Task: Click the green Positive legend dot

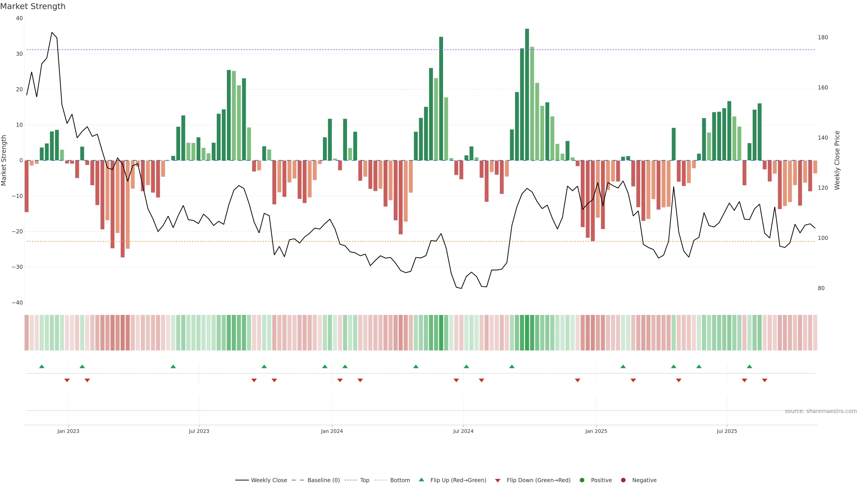Action: pyautogui.click(x=582, y=480)
